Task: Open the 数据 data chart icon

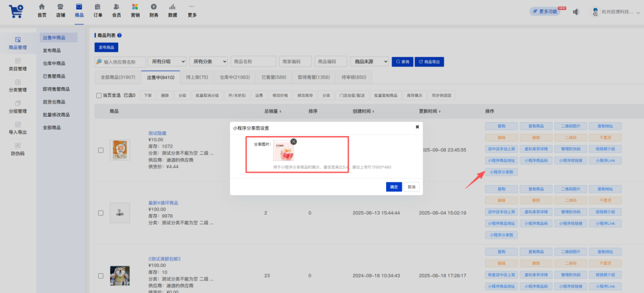Action: [173, 7]
